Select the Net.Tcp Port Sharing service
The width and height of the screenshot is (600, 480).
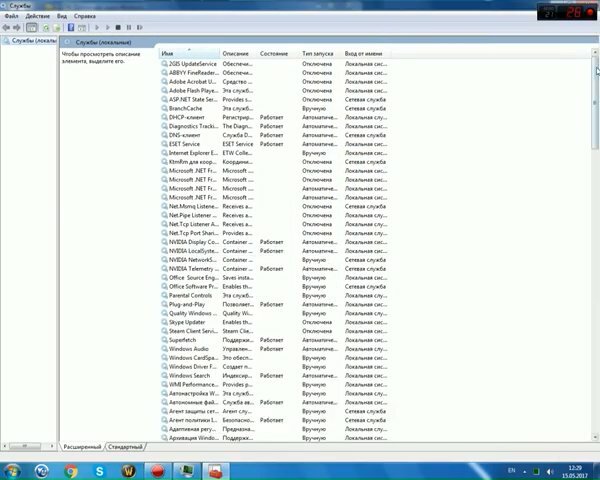274,233
